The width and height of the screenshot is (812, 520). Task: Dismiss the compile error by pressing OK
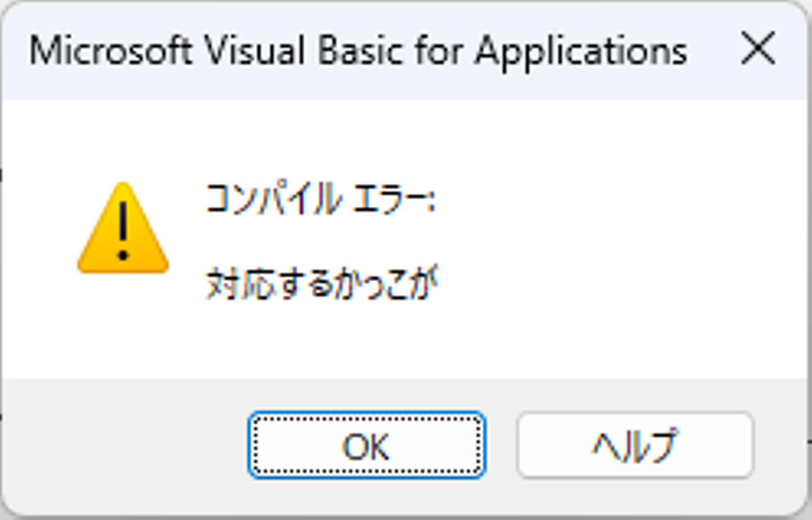click(366, 446)
